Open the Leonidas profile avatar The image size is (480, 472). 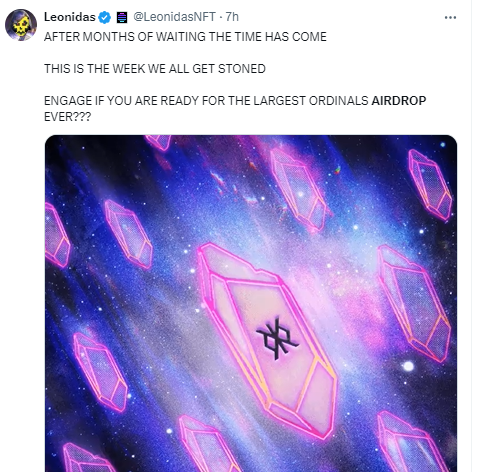[x=21, y=25]
